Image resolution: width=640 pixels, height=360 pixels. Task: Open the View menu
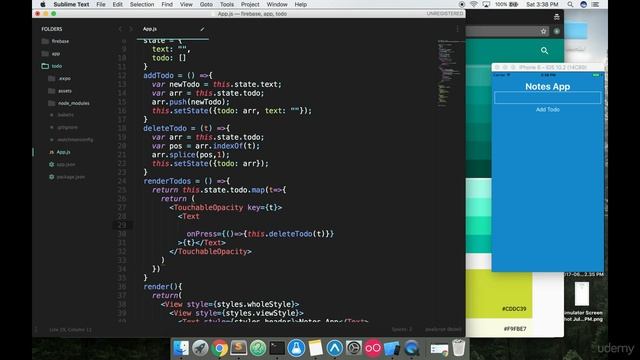pyautogui.click(x=186, y=4)
